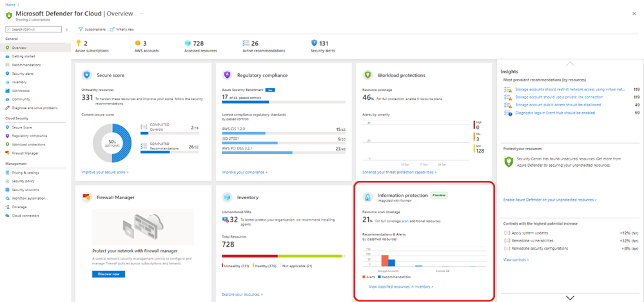
Task: Open Community in the sidebar
Action: coord(21,99)
